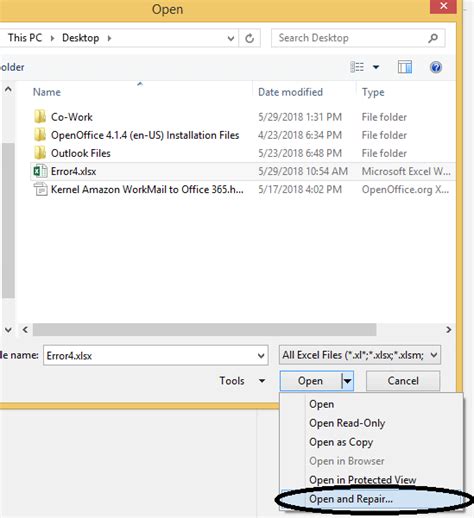Open the All Excel Files type filter

[x=360, y=355]
